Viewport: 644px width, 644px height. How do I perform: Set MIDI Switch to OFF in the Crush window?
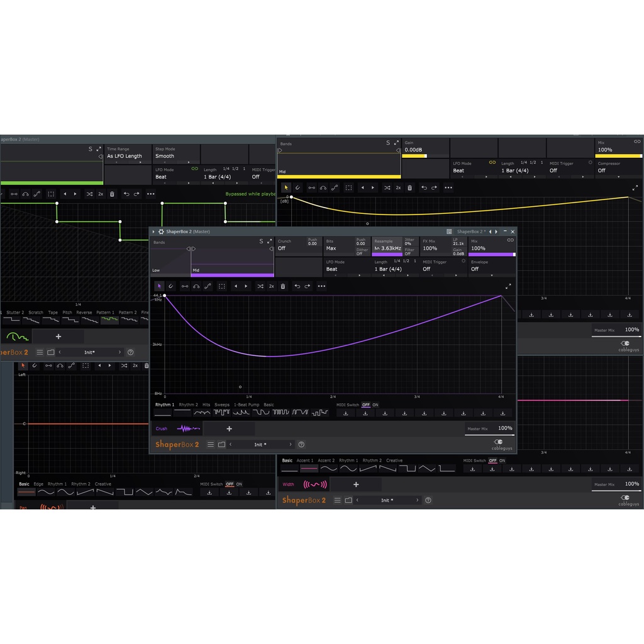(x=365, y=405)
